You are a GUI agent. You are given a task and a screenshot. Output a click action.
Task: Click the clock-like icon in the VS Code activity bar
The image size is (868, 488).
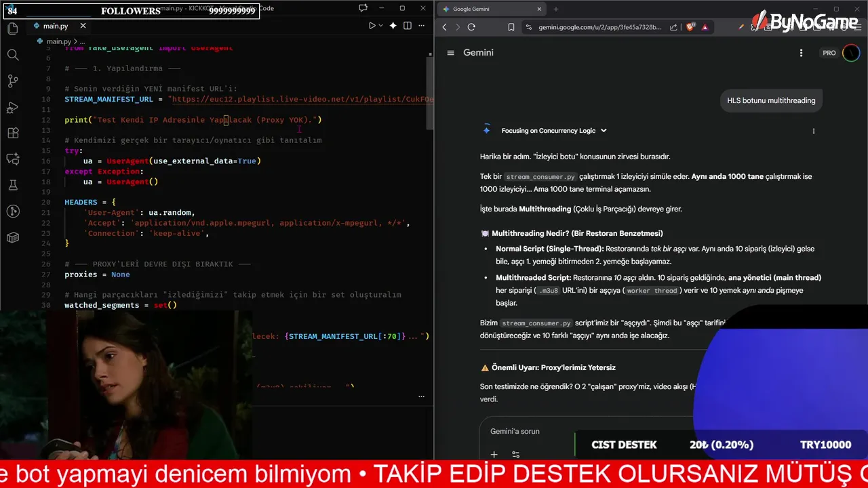pyautogui.click(x=13, y=211)
